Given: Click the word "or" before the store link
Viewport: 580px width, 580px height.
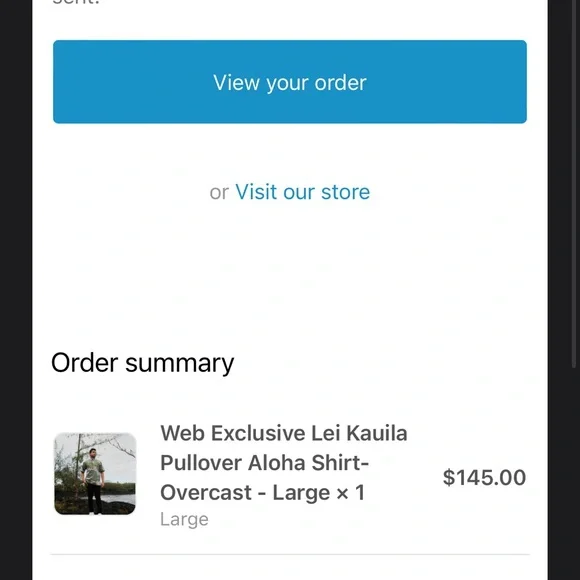Looking at the screenshot, I should [219, 193].
